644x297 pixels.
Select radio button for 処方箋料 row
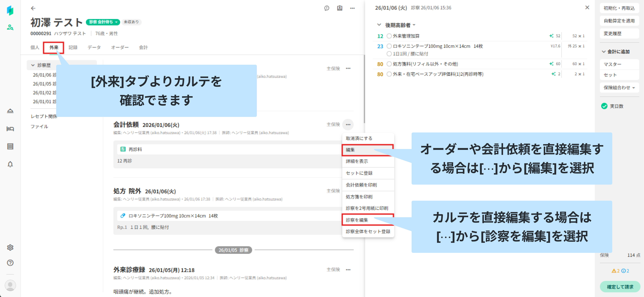389,64
